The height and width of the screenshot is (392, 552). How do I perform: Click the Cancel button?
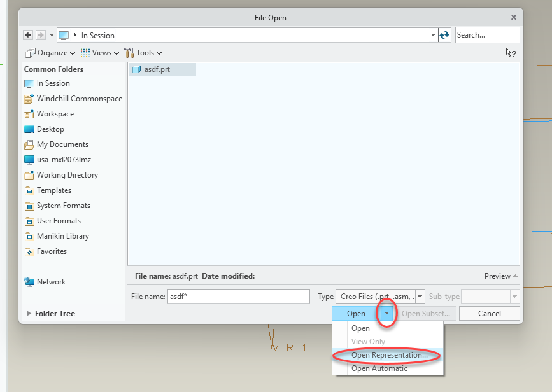[490, 314]
